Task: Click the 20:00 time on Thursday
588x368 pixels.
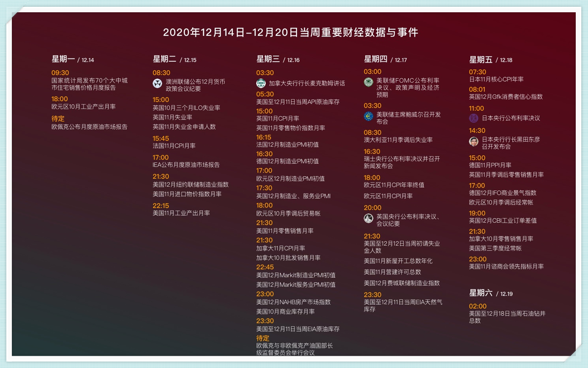Action: pos(372,208)
